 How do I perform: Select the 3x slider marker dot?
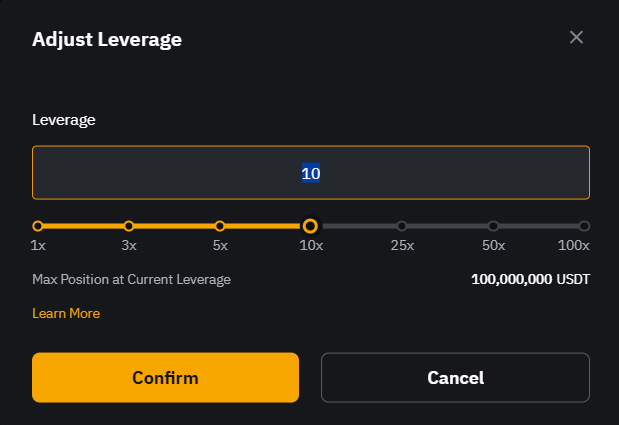[x=129, y=226]
